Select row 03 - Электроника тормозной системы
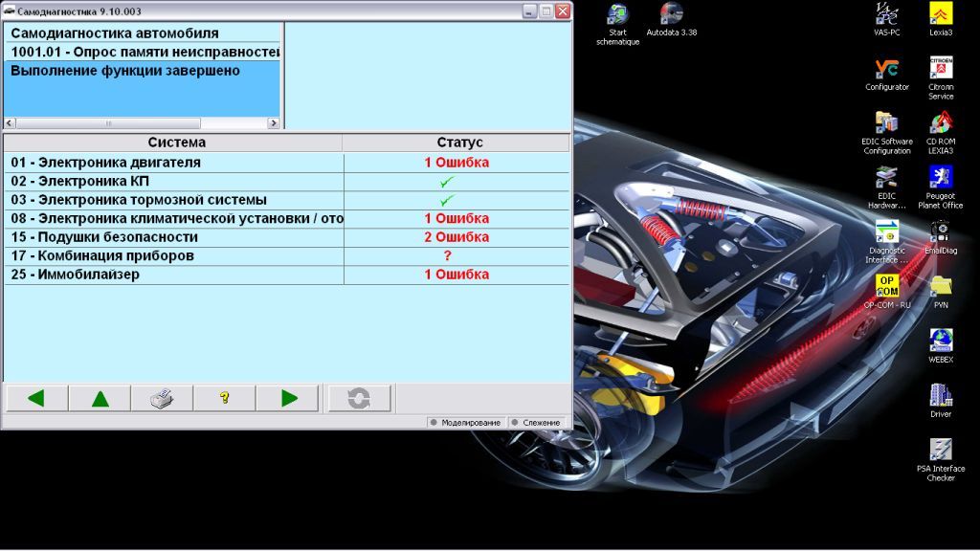 287,200
